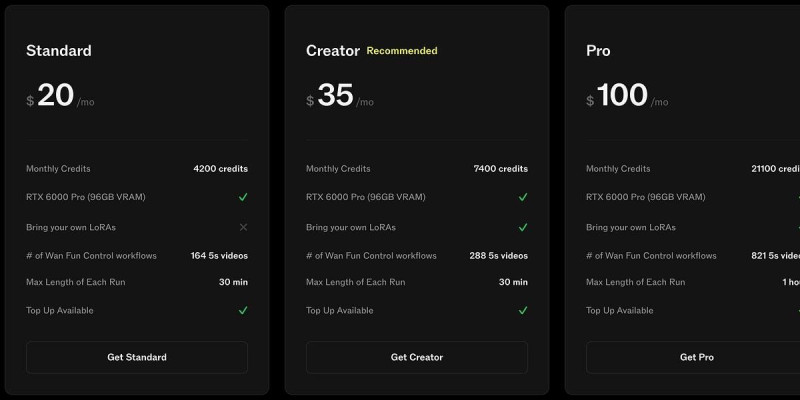Click the Get Standard button
Screen dimensions: 800x400
(x=137, y=357)
